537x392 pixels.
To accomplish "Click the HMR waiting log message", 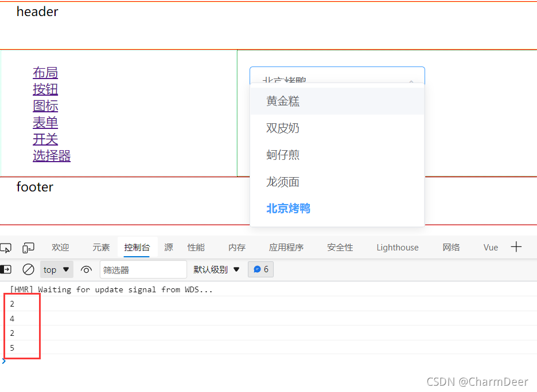I will (x=111, y=290).
